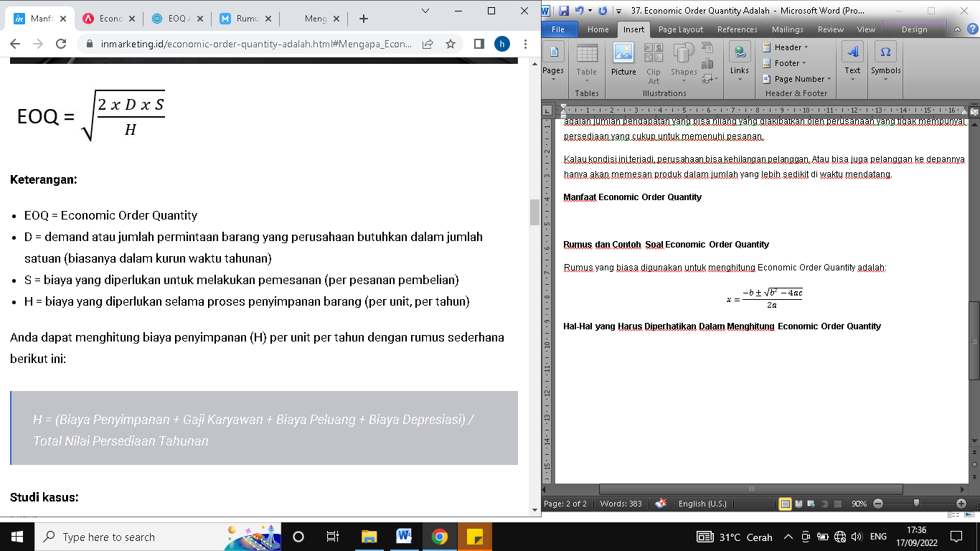Click the Word zoom slider handle
This screenshot has width=980, height=551.
(x=916, y=504)
